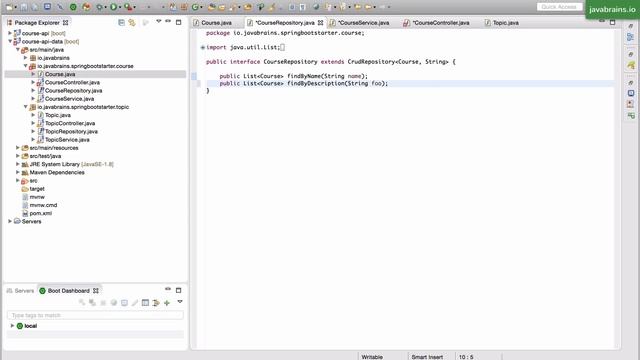
Task: Click the blue Console icon in right trim
Action: click(631, 93)
